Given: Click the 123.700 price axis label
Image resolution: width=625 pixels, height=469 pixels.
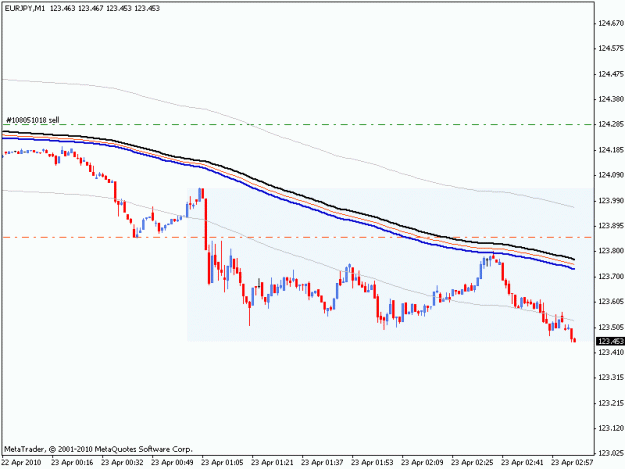Looking at the screenshot, I should (611, 277).
